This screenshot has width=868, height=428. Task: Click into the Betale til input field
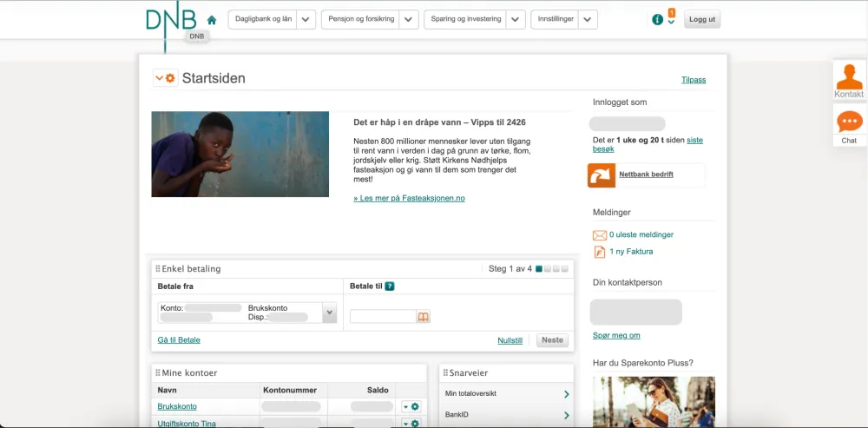pyautogui.click(x=382, y=317)
